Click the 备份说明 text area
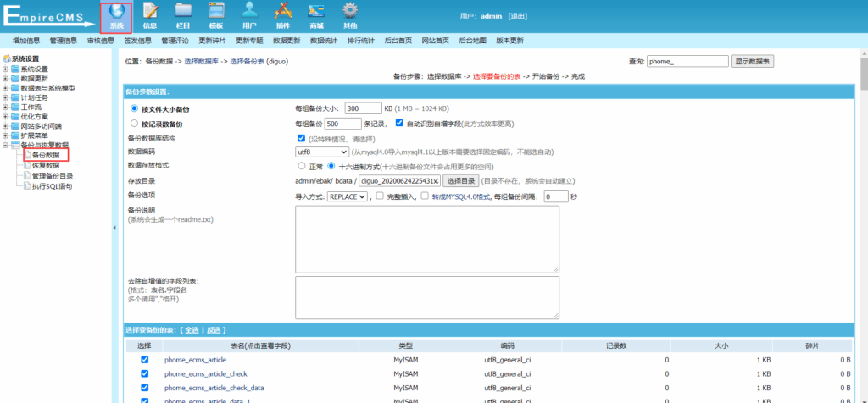 point(427,239)
